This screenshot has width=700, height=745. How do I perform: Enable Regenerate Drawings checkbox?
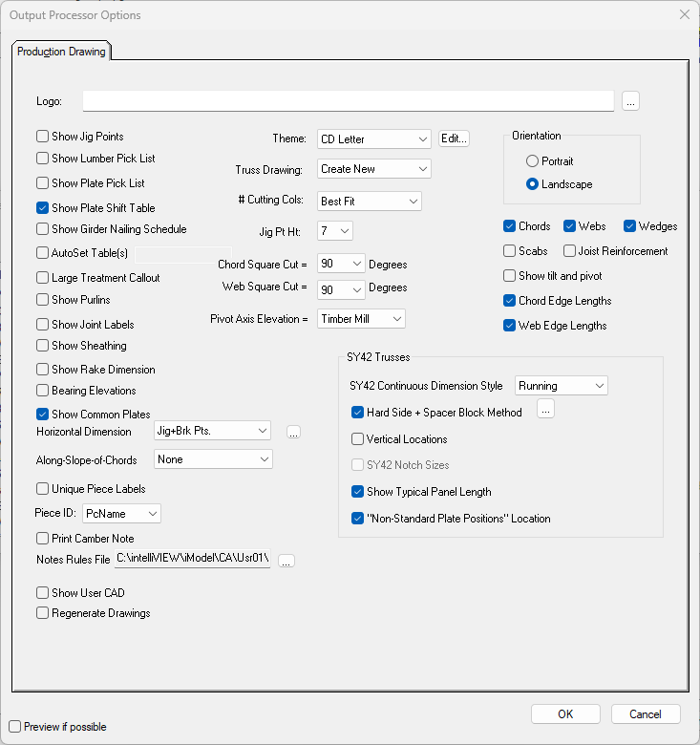[x=42, y=613]
